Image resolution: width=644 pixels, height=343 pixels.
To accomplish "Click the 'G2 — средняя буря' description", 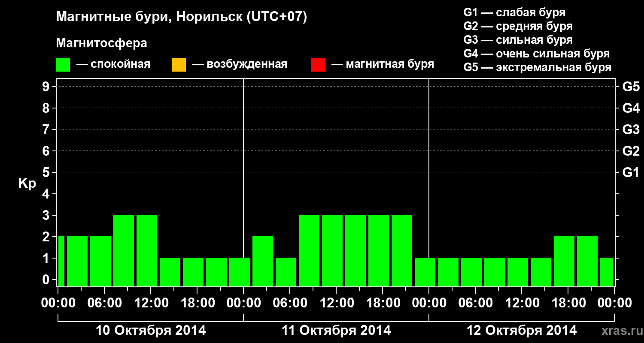I will click(x=518, y=26).
